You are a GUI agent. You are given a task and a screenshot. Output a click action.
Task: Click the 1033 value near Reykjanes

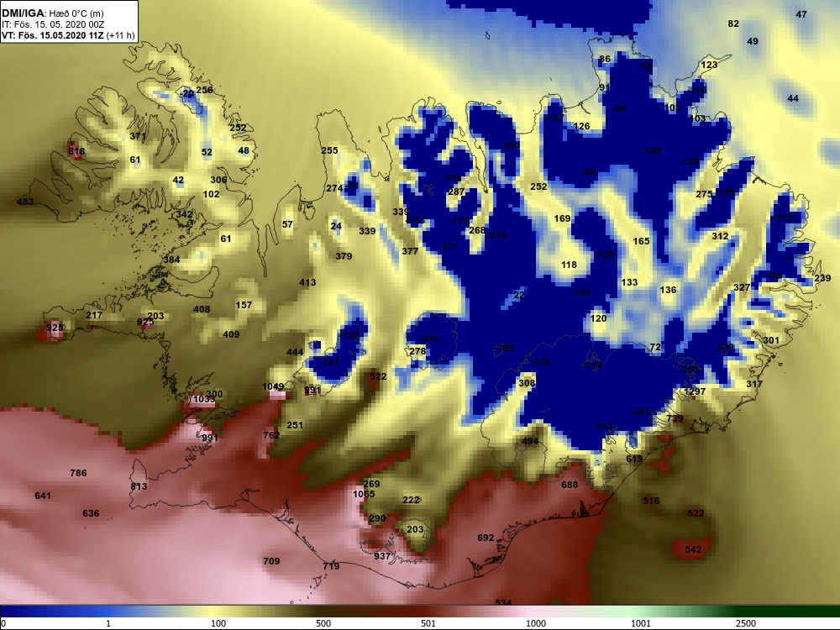[203, 399]
